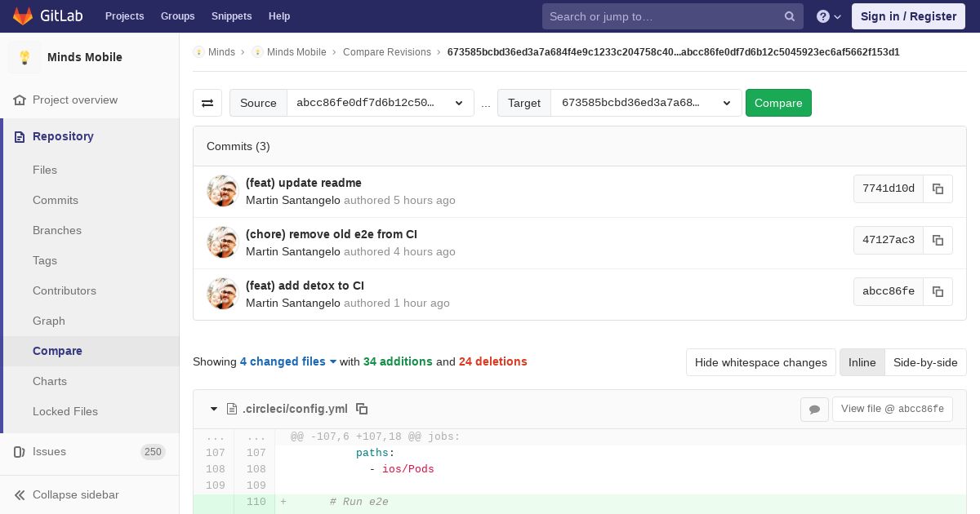View Contributors in sidebar
Image resolution: width=980 pixels, height=514 pixels.
click(x=65, y=290)
